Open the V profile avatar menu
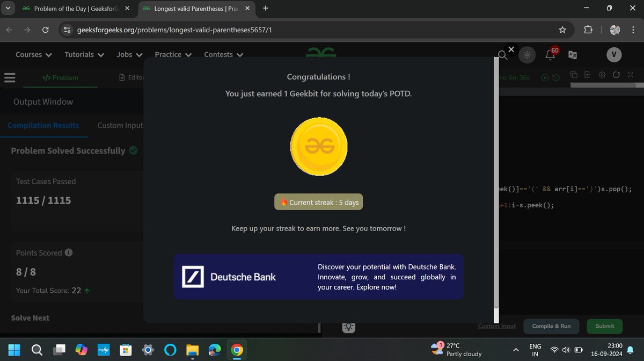The image size is (644, 361). pos(614,54)
